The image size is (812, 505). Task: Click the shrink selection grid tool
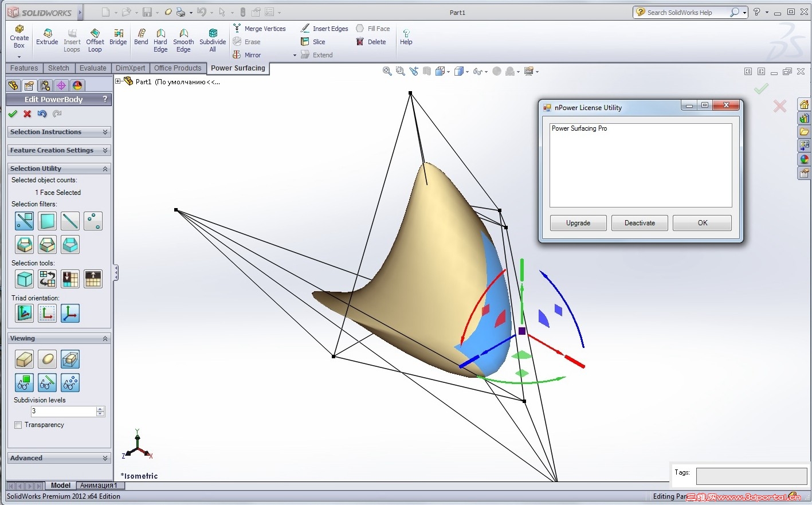point(70,279)
